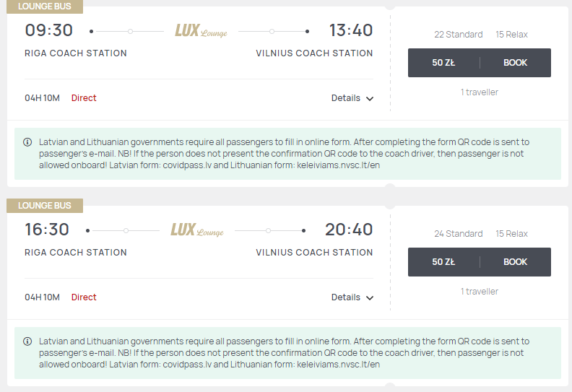Click the Direct label on 09:30 trip

[x=84, y=98]
